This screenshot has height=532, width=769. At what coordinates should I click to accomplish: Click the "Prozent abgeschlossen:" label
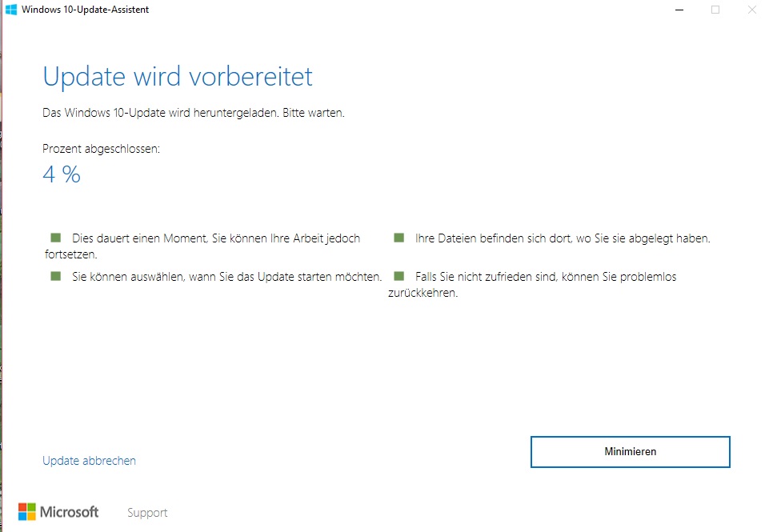102,149
